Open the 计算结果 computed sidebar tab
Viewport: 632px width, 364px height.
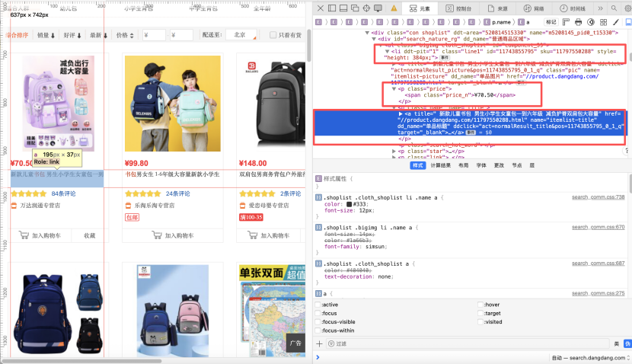tap(440, 165)
